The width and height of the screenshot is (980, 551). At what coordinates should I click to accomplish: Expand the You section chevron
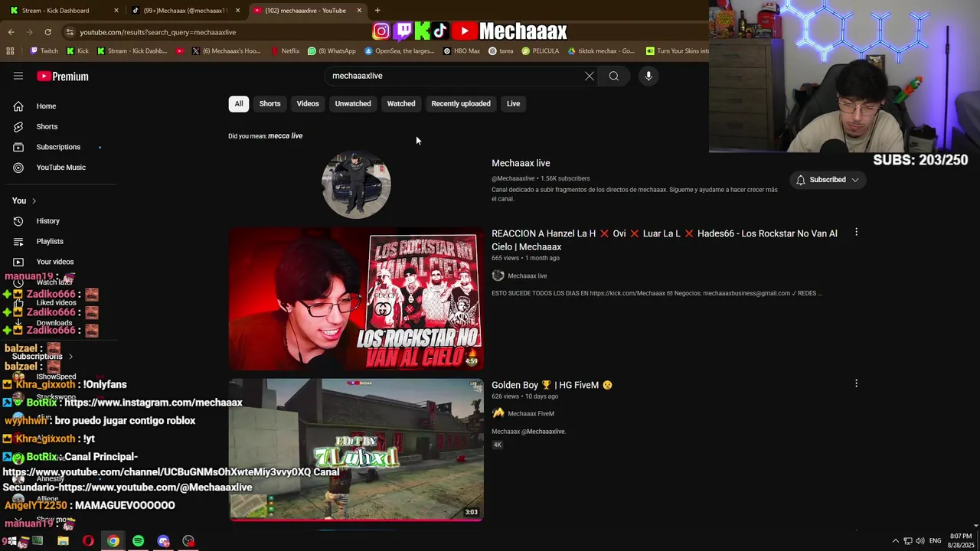point(34,201)
